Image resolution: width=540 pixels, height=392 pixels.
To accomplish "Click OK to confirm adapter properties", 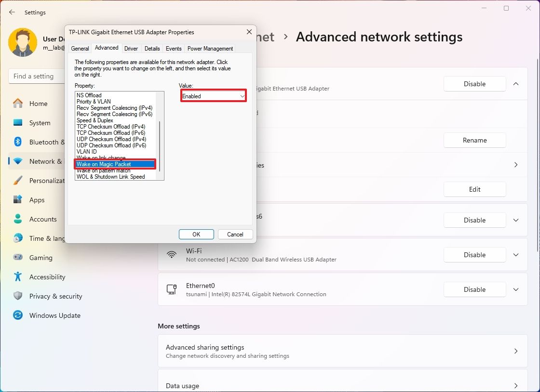I will point(196,234).
